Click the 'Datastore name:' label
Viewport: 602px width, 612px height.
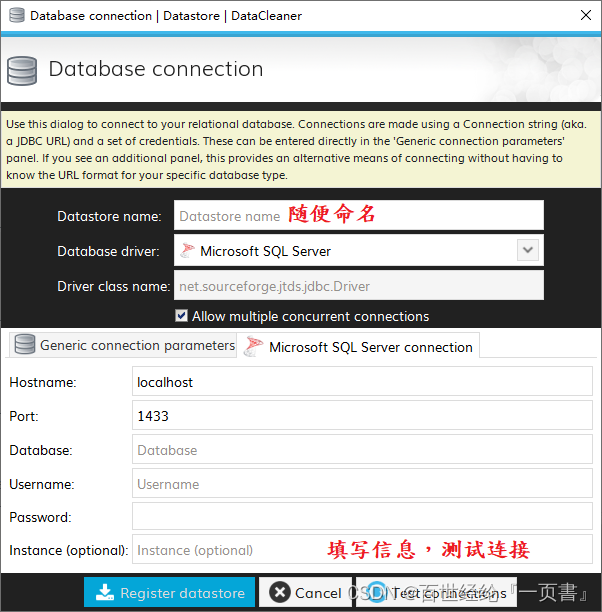(109, 216)
